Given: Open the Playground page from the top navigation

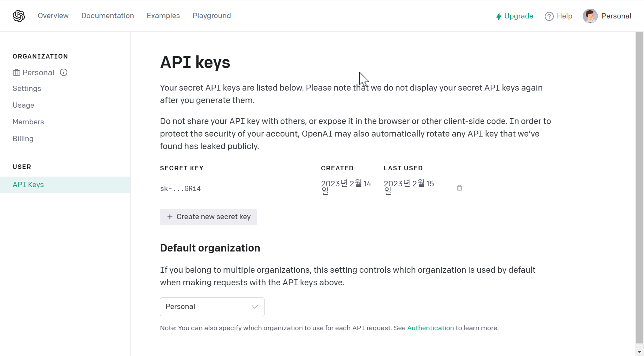Looking at the screenshot, I should pos(212,16).
